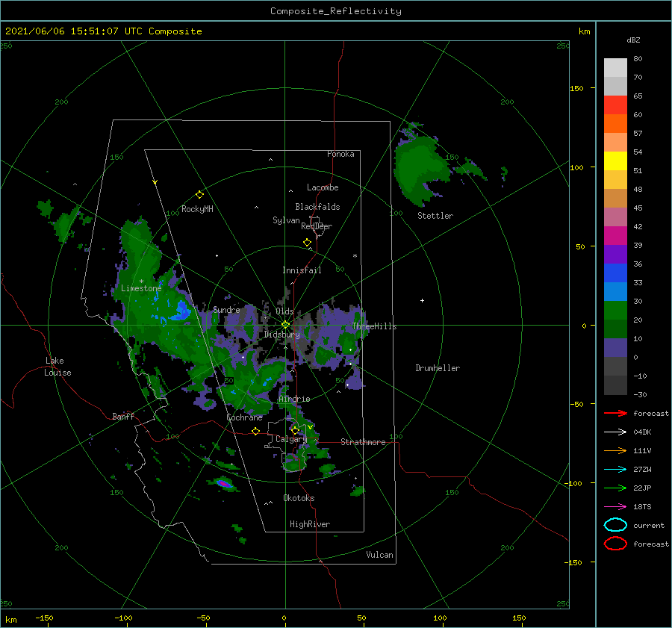672x628 pixels.
Task: Click the green 20 dBZ color swatch
Action: point(615,310)
